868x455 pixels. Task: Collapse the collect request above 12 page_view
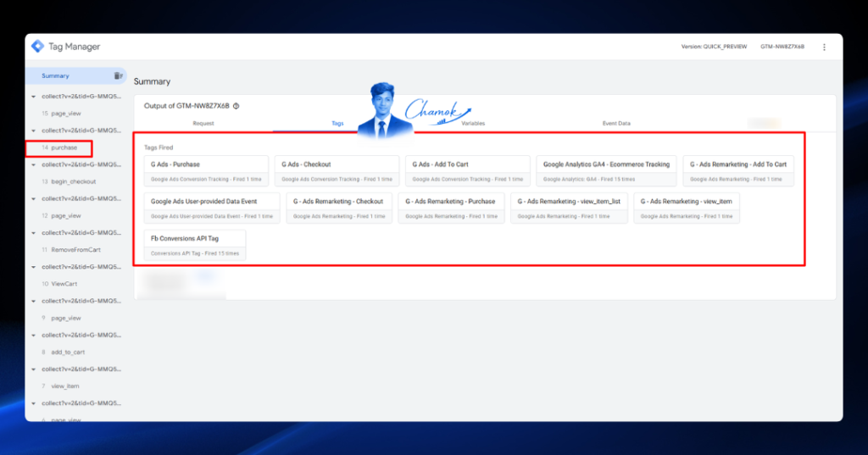33,199
